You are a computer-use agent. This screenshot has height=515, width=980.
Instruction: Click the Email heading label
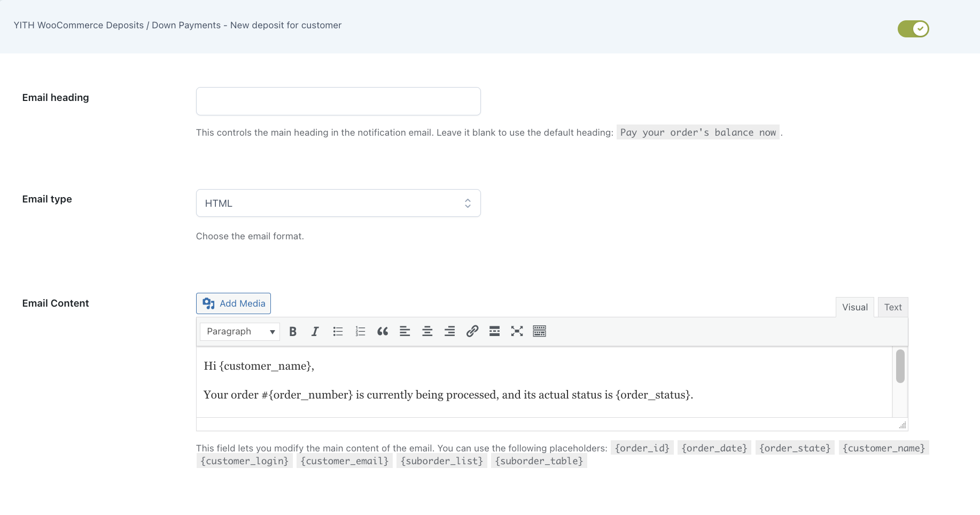pos(56,98)
